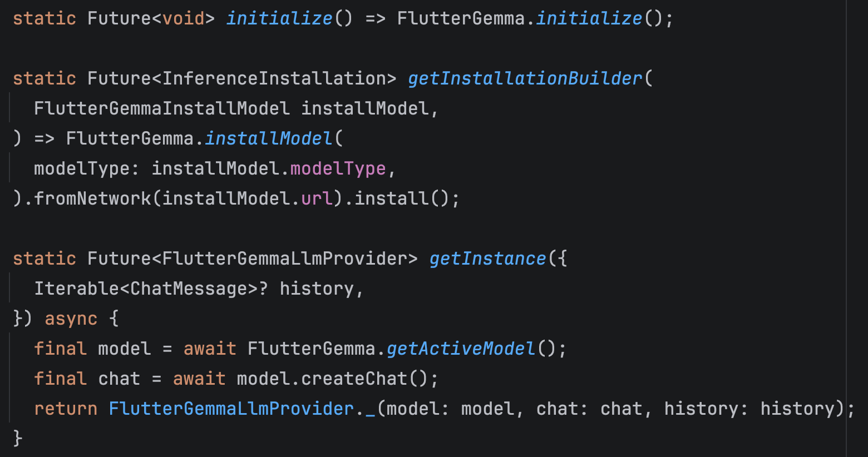Image resolution: width=868 pixels, height=457 pixels.
Task: Click the fromNetwork method call
Action: (92, 198)
